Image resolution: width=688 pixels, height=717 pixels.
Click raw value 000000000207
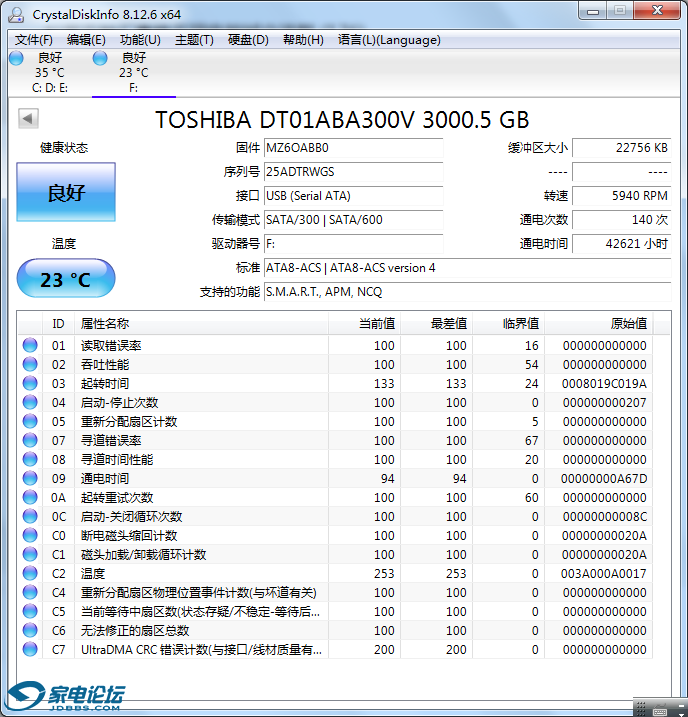pyautogui.click(x=605, y=403)
